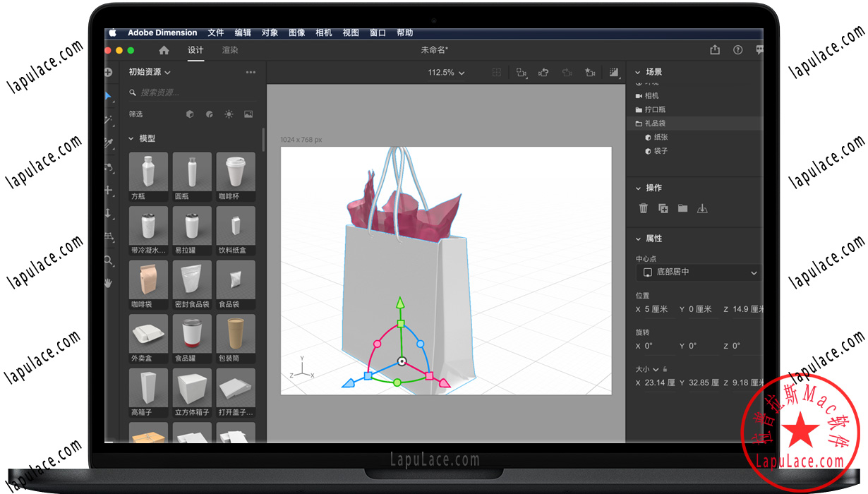Activate the Pan hand tool
The width and height of the screenshot is (868, 494).
[x=107, y=282]
